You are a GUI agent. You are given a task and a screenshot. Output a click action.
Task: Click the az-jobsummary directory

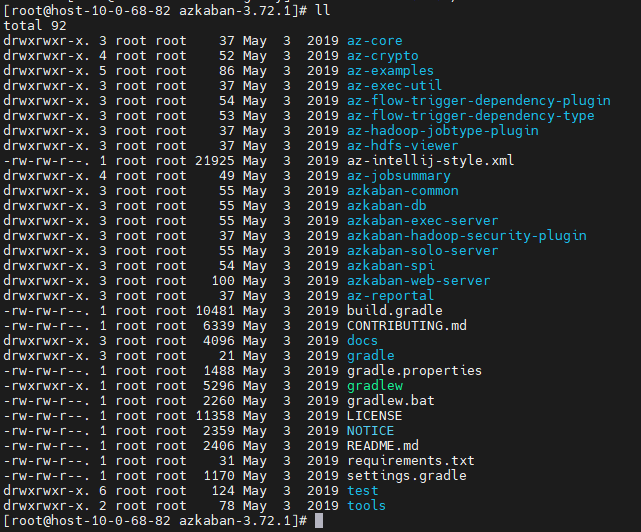399,176
